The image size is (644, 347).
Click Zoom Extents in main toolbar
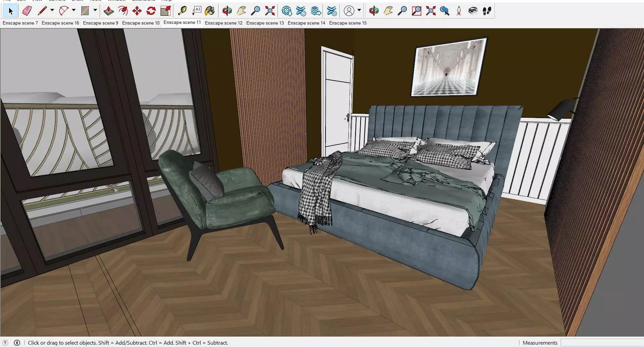[x=270, y=11]
